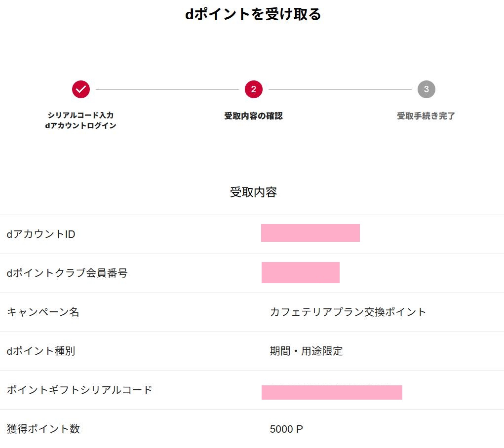The height and width of the screenshot is (448, 504).
Task: Click the 期間・用途限定 value
Action: coord(306,351)
